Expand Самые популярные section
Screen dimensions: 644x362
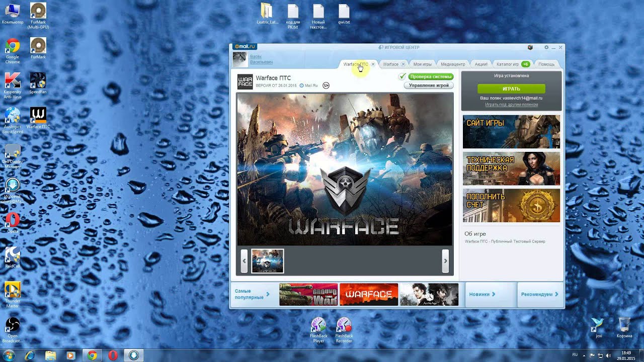(252, 294)
